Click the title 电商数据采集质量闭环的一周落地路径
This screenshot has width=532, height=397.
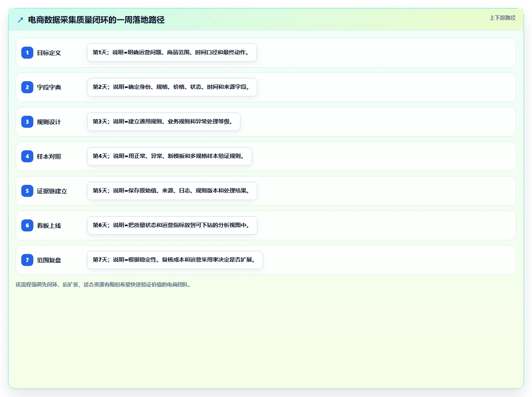[96, 20]
